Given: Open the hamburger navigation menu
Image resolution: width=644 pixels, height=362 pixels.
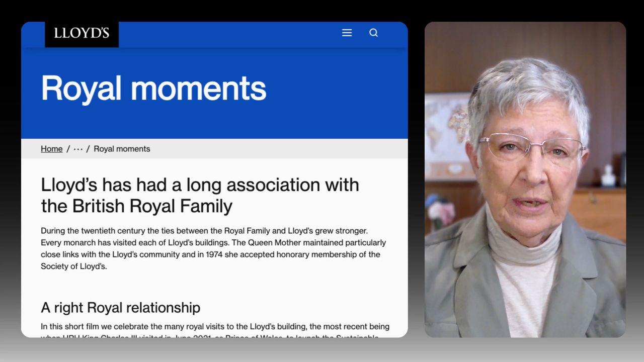Looking at the screenshot, I should (x=347, y=33).
